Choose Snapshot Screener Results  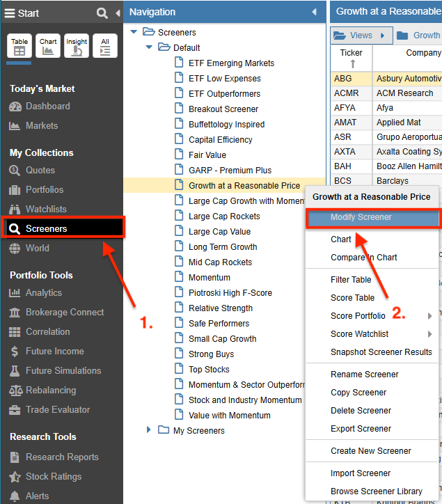tap(381, 352)
